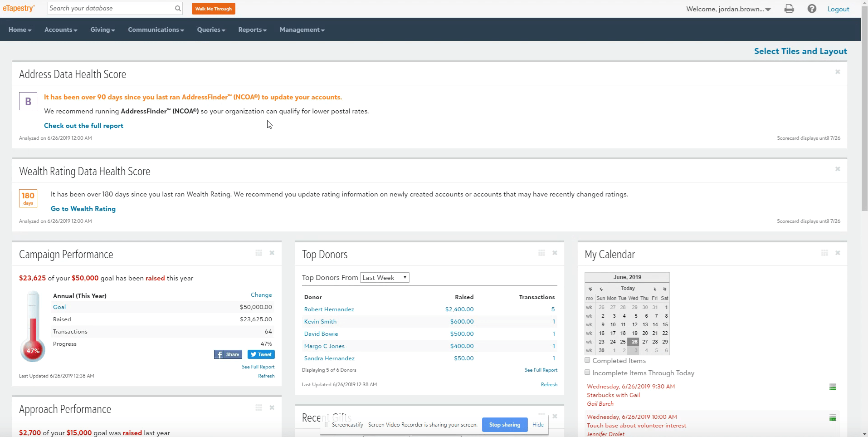Check the Completed Items checkbox
The width and height of the screenshot is (868, 437).
(587, 360)
